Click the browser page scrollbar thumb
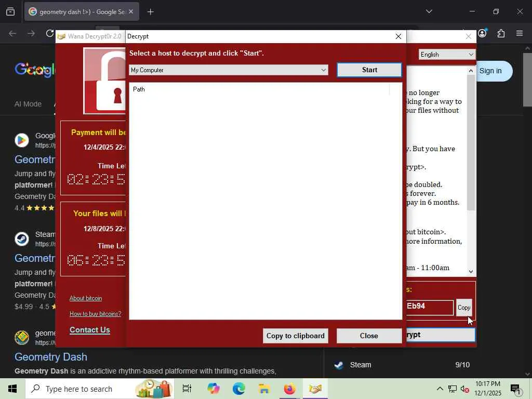Image resolution: width=532 pixels, height=399 pixels. [527, 80]
